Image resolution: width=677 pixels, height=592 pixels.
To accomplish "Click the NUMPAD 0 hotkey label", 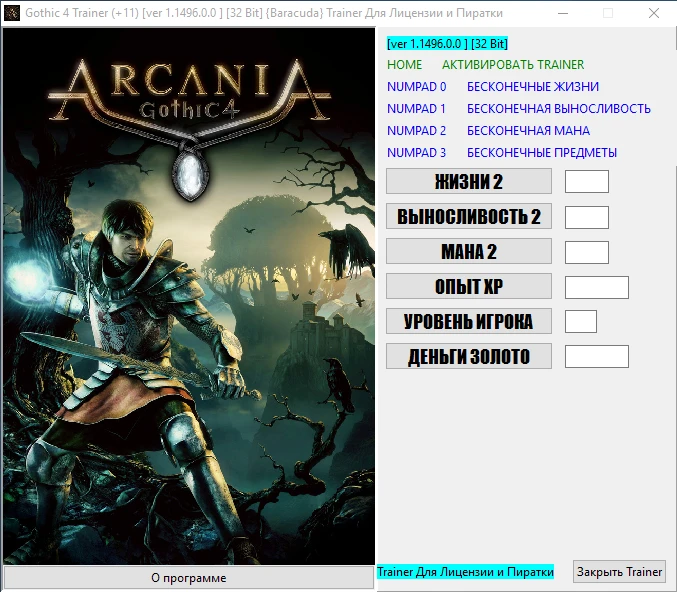I will (x=417, y=87).
